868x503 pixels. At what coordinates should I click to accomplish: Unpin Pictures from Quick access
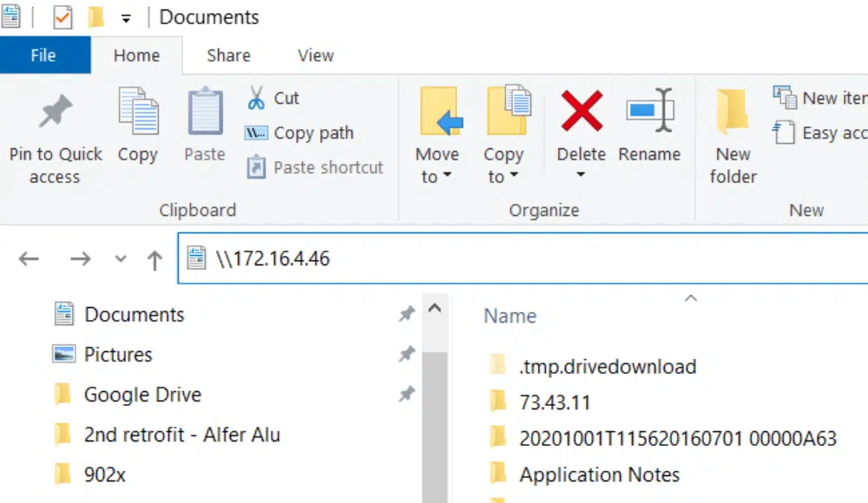[407, 354]
